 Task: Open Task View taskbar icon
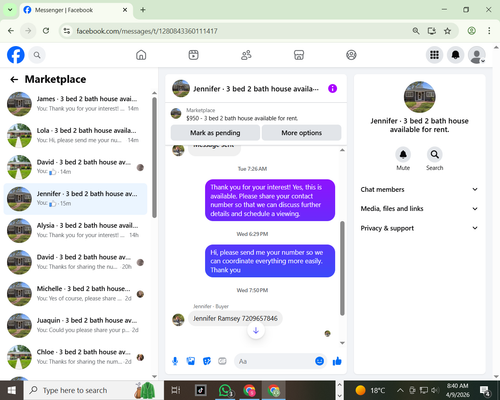pos(176,390)
